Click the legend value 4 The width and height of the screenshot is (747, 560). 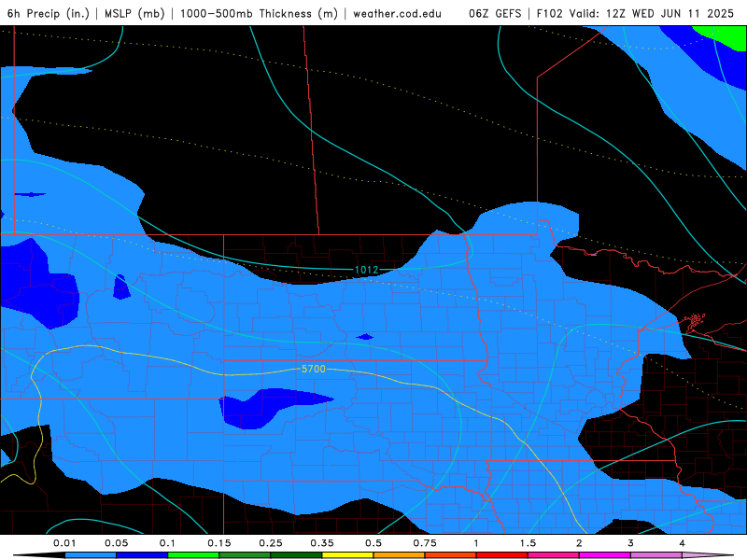click(683, 543)
